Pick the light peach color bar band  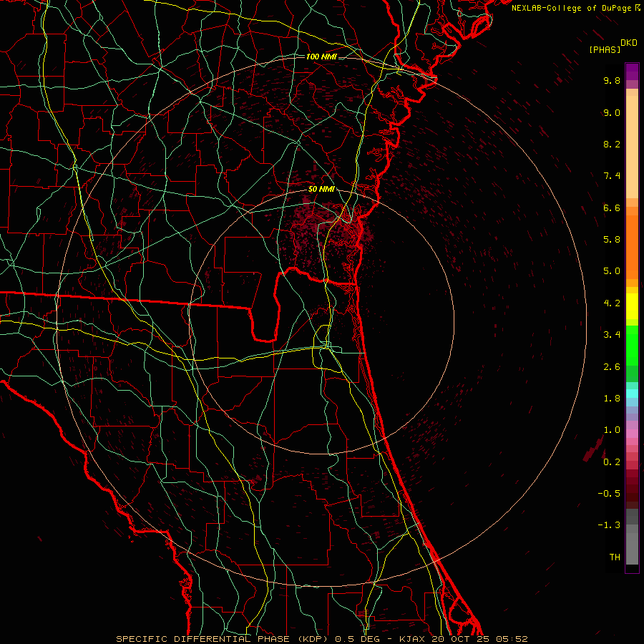point(632,147)
